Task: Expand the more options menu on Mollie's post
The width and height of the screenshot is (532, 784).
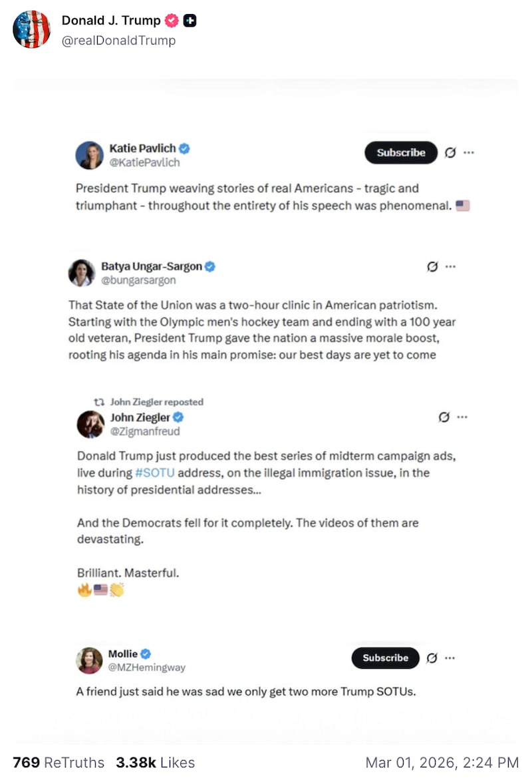Action: (450, 658)
